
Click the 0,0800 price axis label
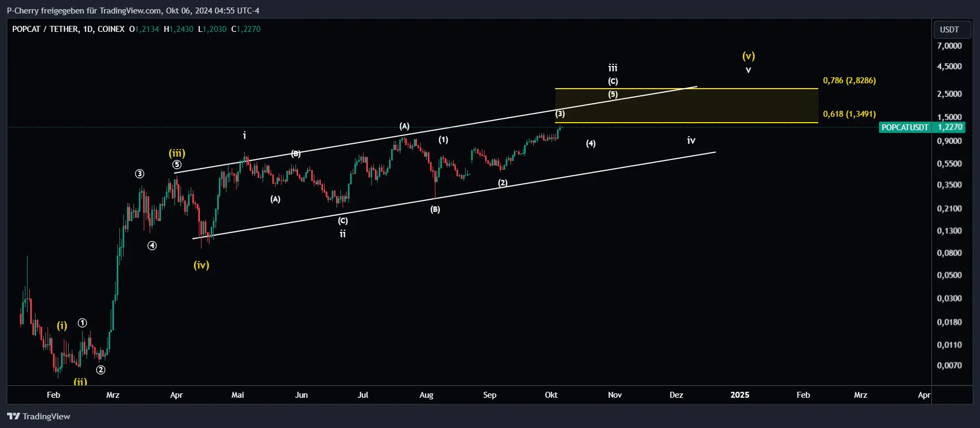pyautogui.click(x=949, y=253)
